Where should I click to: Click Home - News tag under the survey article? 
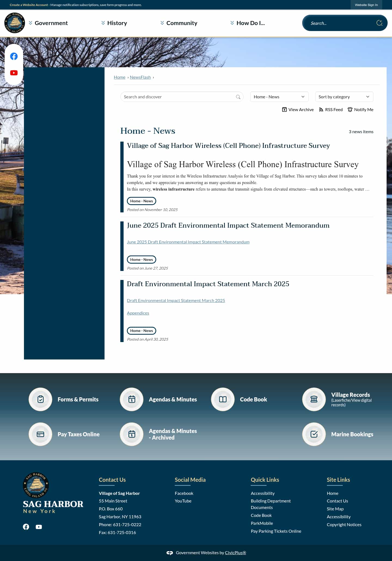tap(142, 201)
